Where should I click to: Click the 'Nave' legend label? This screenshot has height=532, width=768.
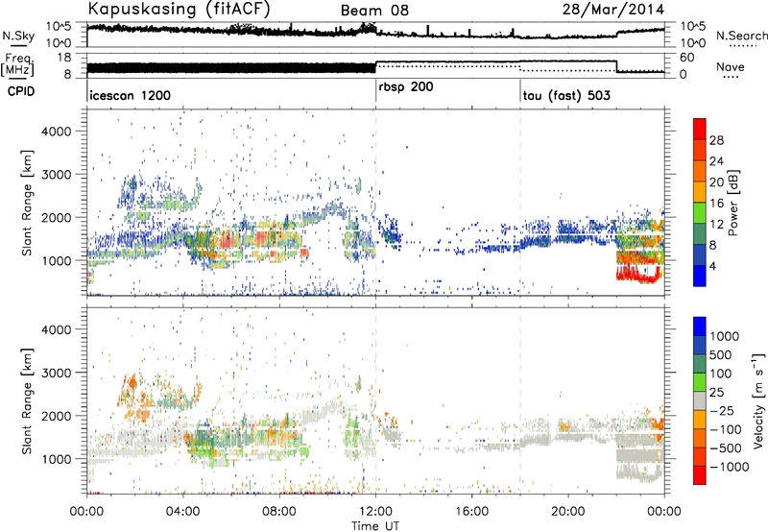click(731, 66)
